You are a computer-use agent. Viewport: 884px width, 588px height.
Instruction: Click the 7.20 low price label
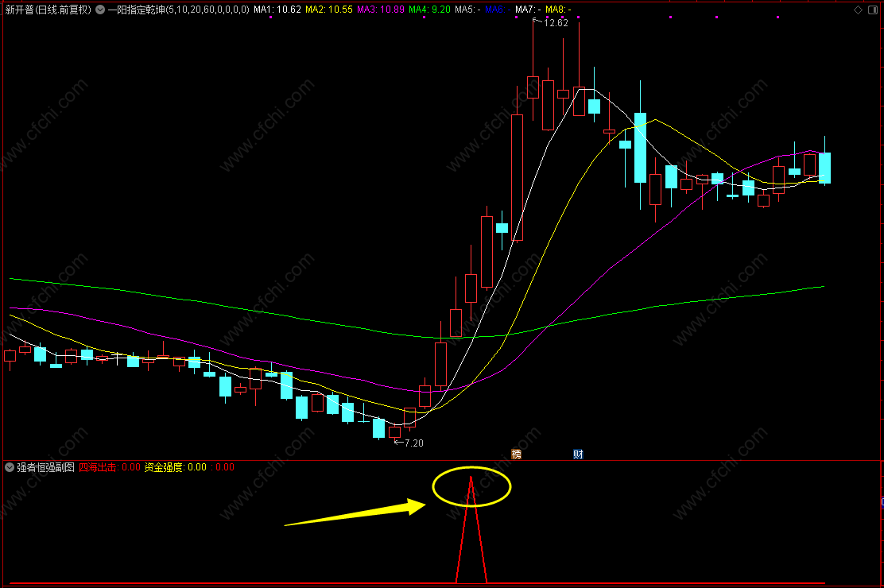414,443
